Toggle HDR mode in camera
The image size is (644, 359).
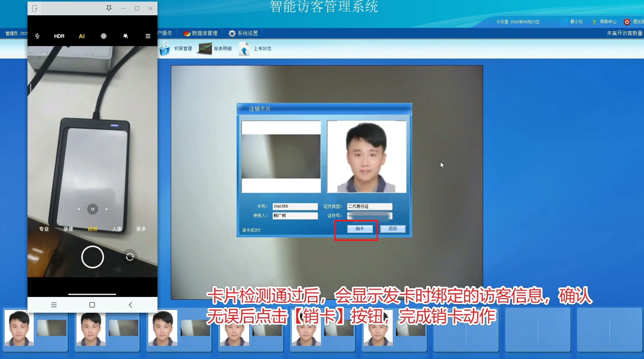[59, 36]
